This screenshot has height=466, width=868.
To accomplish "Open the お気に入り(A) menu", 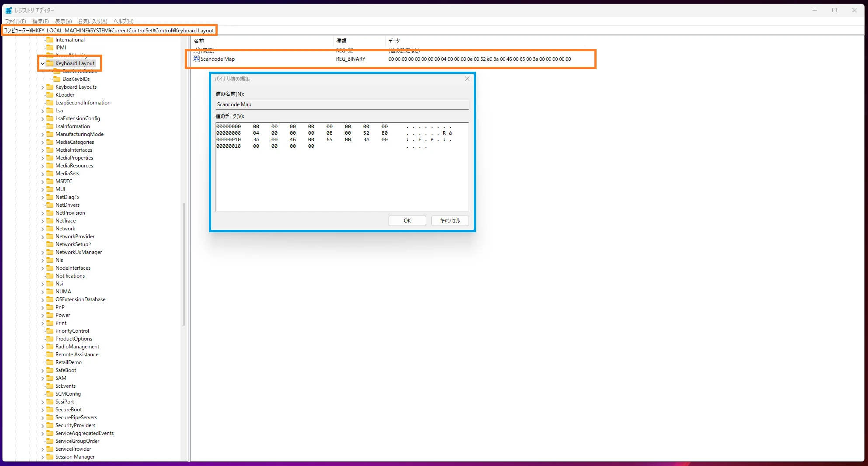I will tap(93, 21).
